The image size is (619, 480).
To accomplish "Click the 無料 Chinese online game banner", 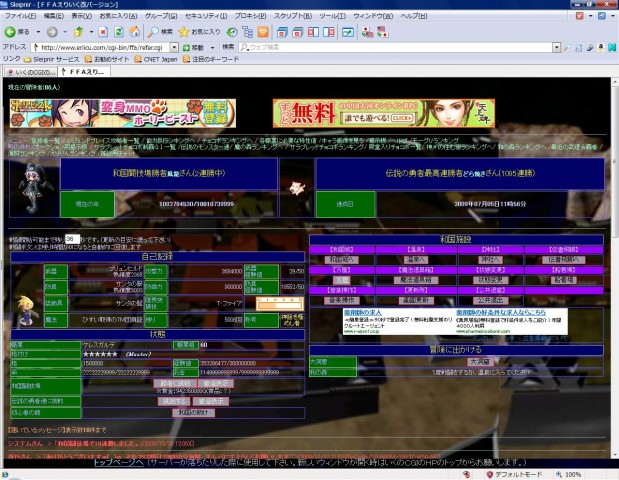I will pos(384,113).
